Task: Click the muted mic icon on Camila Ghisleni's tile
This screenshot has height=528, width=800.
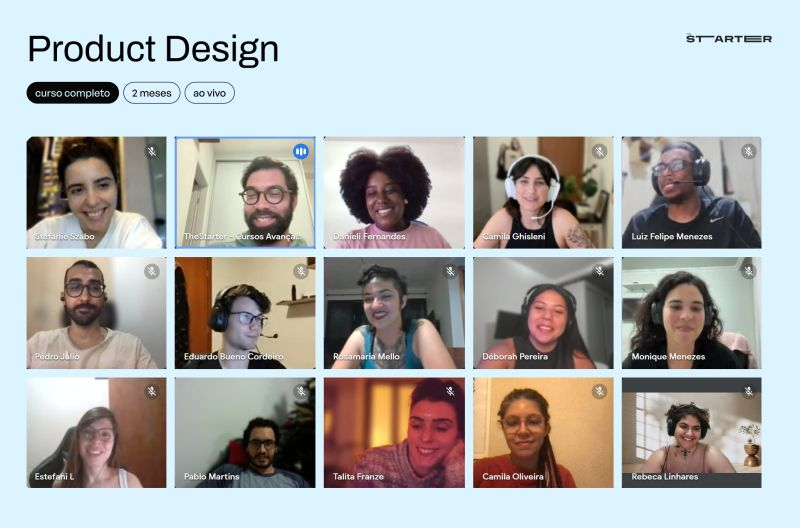Action: [x=599, y=152]
